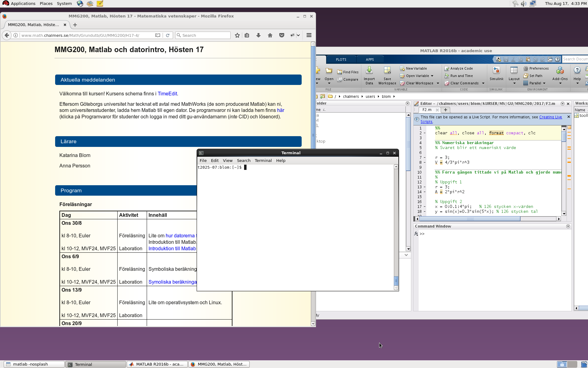Expand Clear Workspace dropdown arrow
The height and width of the screenshot is (368, 588).
438,83
